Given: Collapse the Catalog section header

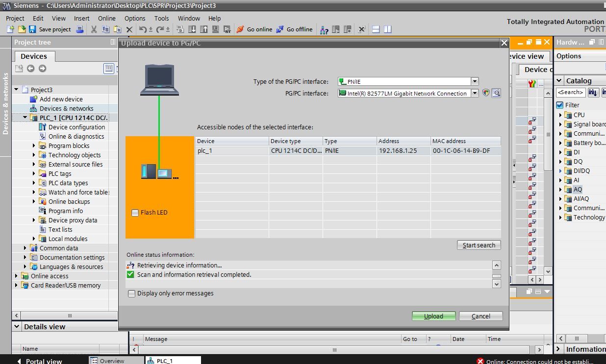Looking at the screenshot, I should pyautogui.click(x=559, y=81).
